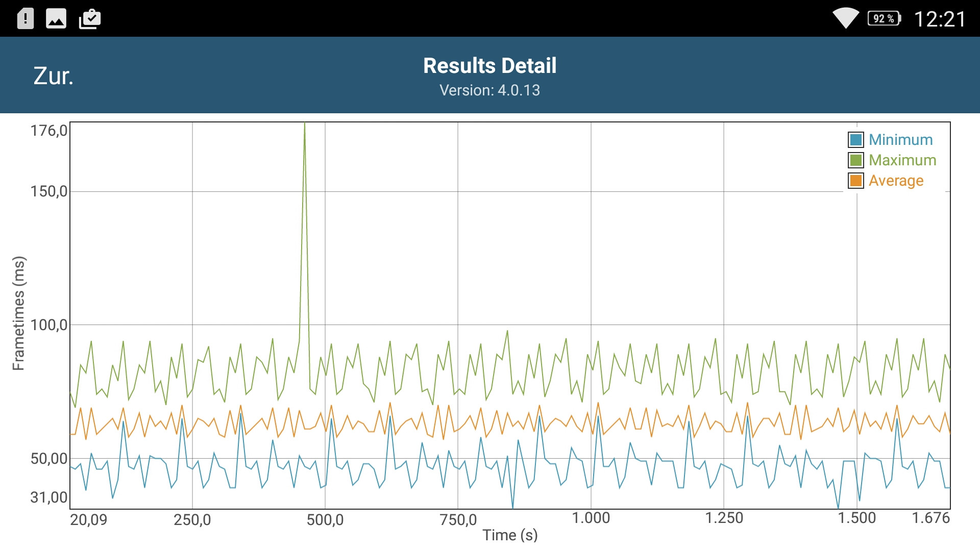This screenshot has height=551, width=980.
Task: Click the Time (s) axis label
Action: tap(510, 535)
